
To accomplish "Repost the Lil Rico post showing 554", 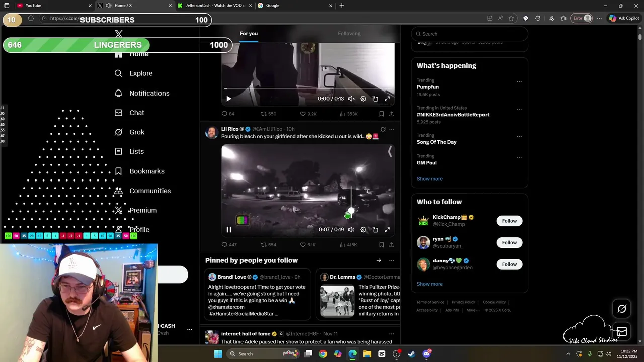I will pyautogui.click(x=268, y=245).
